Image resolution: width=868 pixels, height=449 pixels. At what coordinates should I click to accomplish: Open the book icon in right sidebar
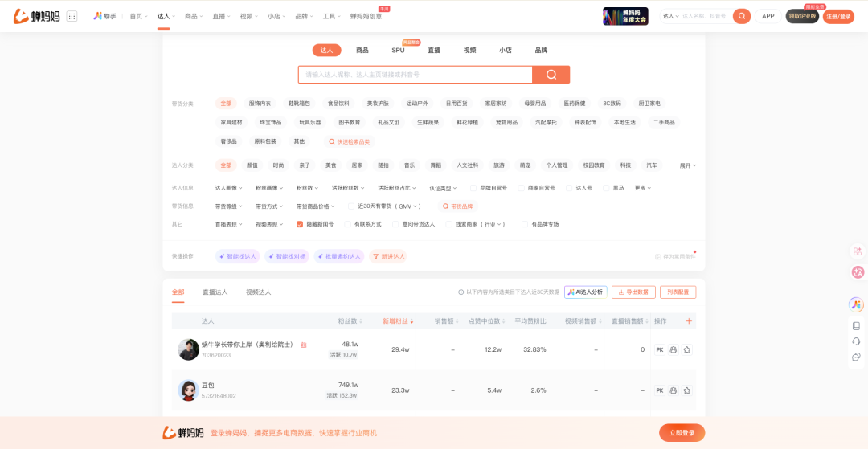pos(856,326)
